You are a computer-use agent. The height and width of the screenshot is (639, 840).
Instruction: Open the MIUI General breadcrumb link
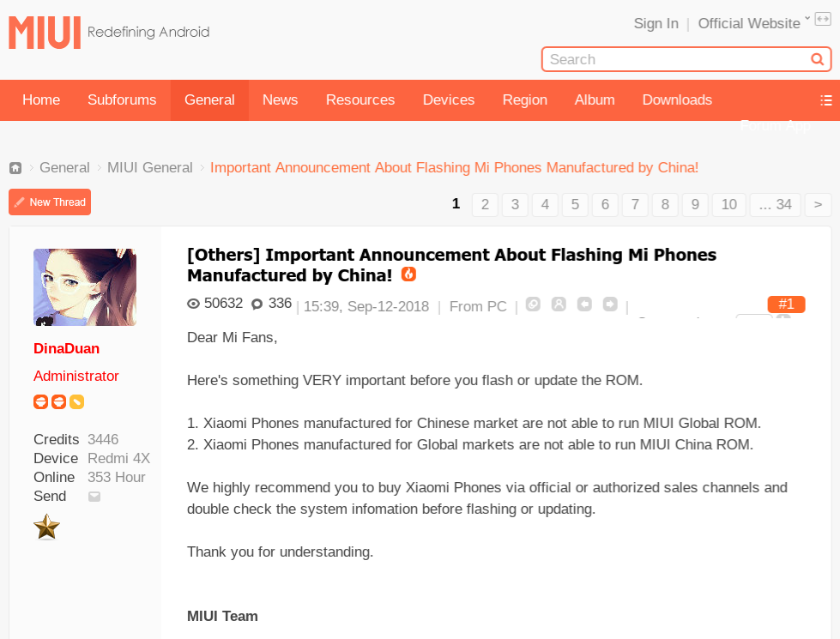pos(150,167)
